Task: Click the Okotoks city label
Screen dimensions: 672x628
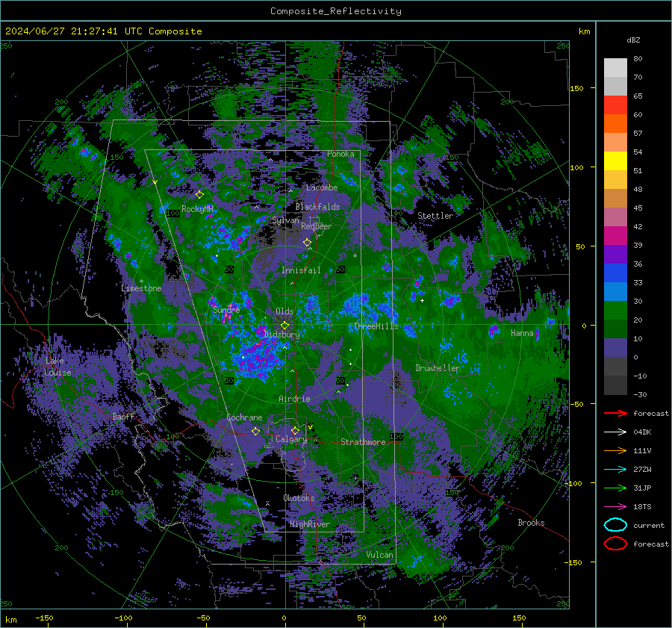Action: [299, 498]
